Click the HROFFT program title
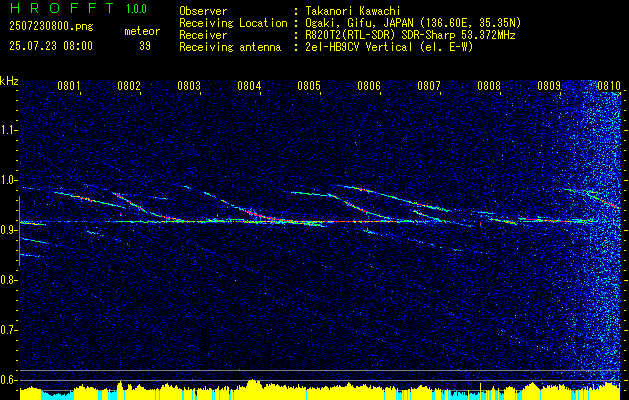The width and height of the screenshot is (629, 400). [62, 8]
